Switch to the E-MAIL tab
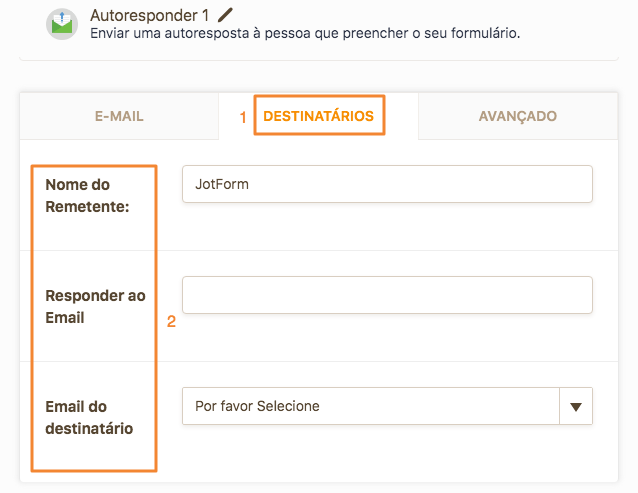 pyautogui.click(x=119, y=116)
